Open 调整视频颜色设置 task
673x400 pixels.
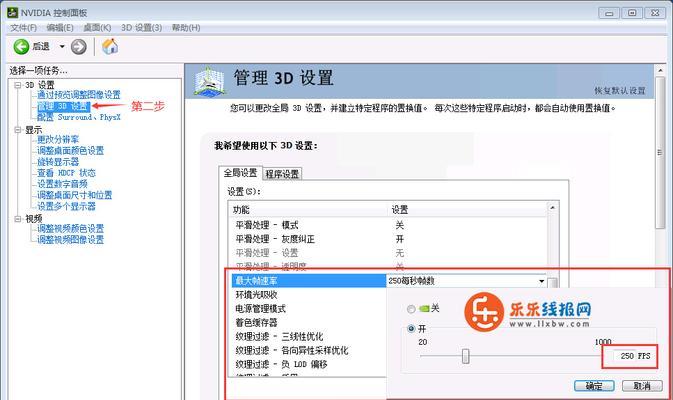70,229
